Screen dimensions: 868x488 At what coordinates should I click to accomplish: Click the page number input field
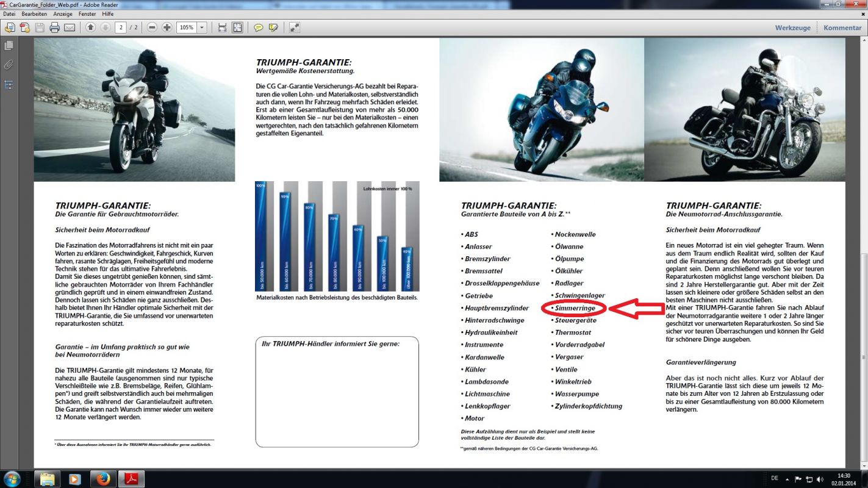[120, 27]
